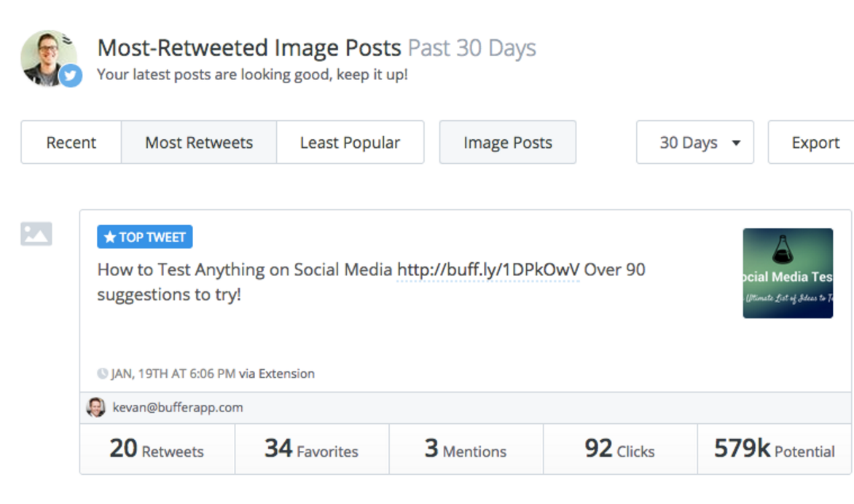Open the 30 Days dropdown
Viewport: 854px width, 504px height.
(x=695, y=142)
